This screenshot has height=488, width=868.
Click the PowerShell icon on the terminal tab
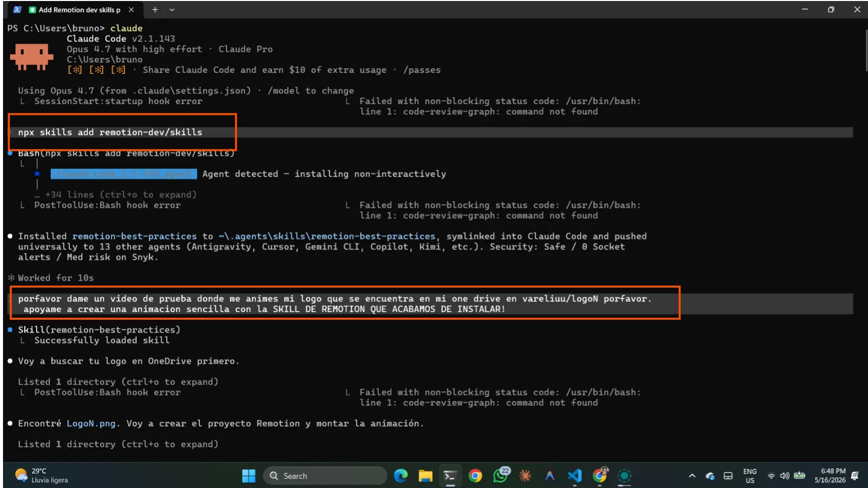pyautogui.click(x=17, y=10)
